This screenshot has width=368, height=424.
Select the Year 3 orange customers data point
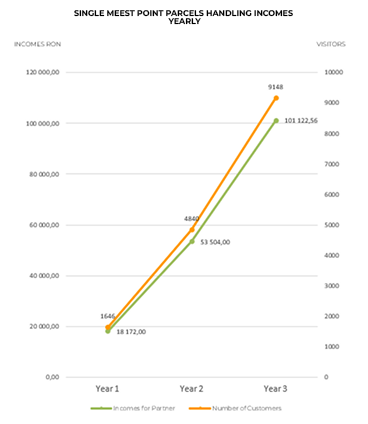click(276, 98)
